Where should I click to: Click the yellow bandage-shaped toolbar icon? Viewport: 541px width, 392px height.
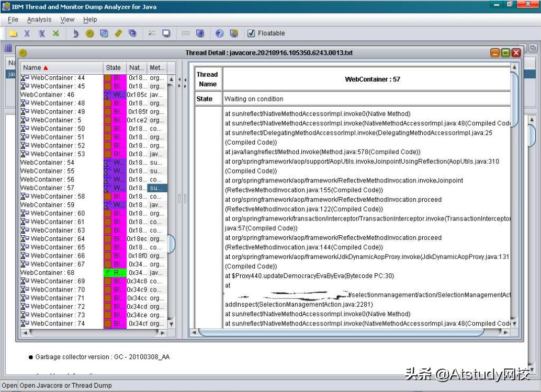click(118, 33)
